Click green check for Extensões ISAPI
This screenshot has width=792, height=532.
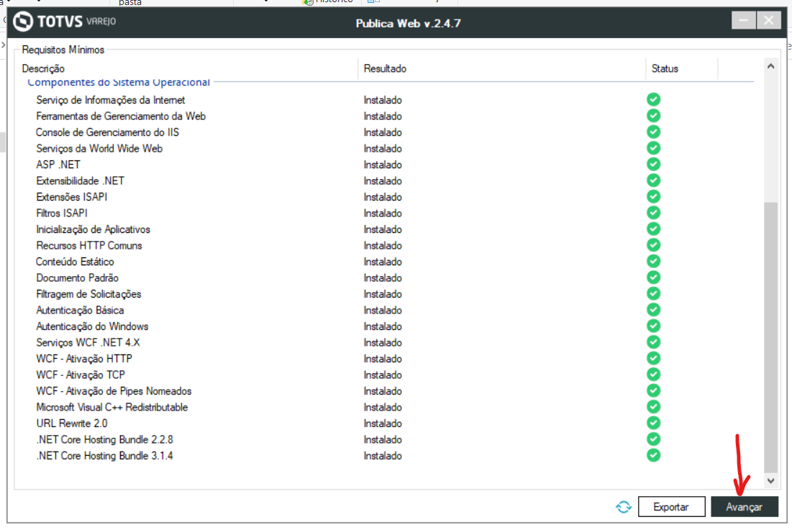tap(654, 196)
